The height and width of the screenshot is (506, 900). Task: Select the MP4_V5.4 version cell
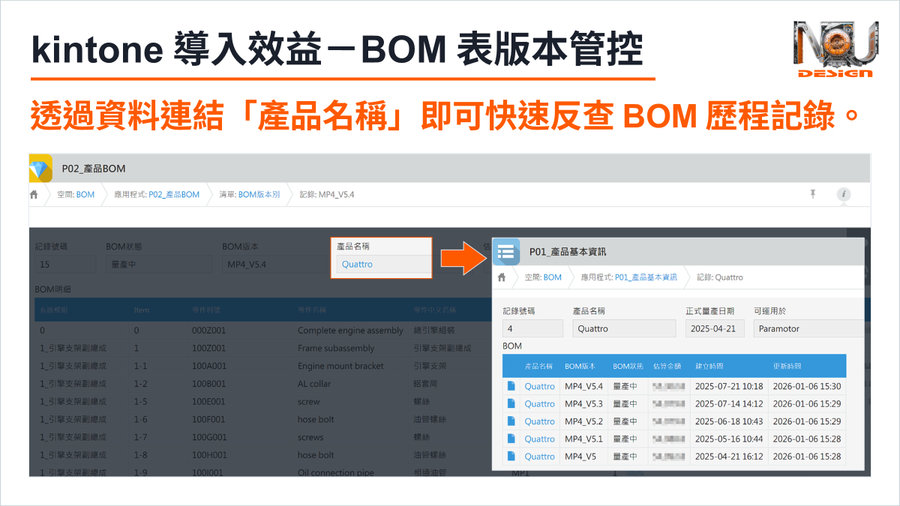coord(584,387)
